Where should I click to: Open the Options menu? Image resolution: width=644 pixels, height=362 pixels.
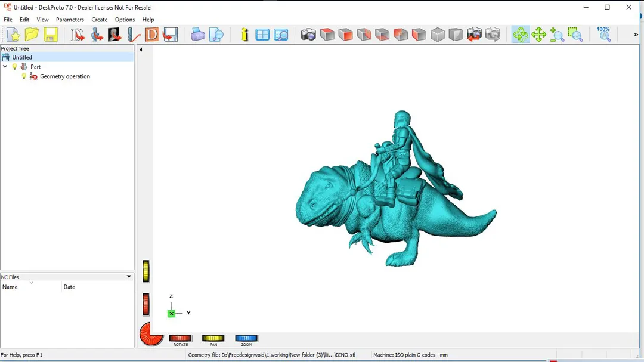[x=125, y=20]
